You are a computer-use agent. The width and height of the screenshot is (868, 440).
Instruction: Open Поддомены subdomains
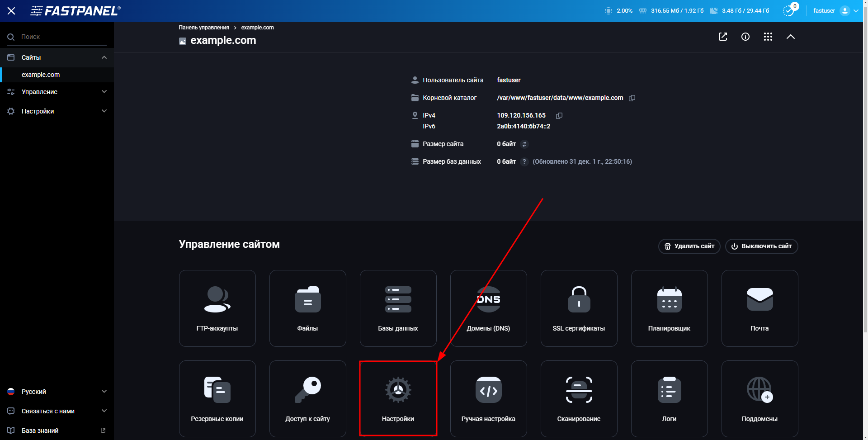(x=759, y=398)
